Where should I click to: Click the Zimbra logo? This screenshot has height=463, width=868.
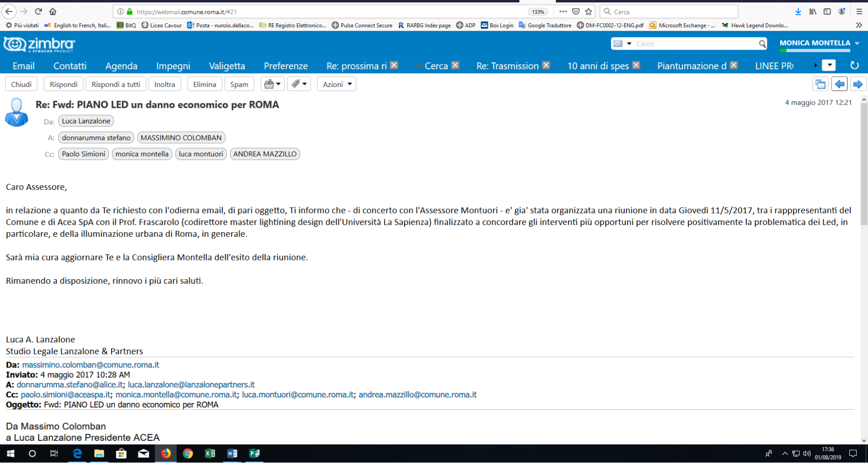39,44
